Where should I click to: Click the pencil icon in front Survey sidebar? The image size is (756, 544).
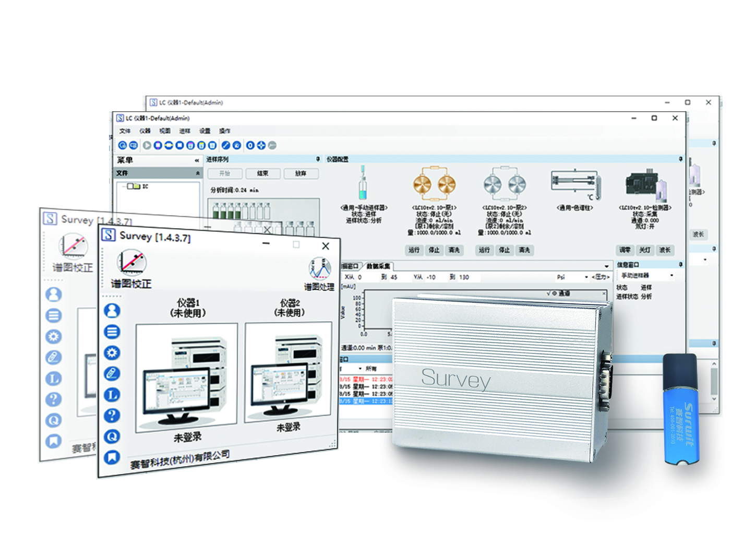[112, 373]
